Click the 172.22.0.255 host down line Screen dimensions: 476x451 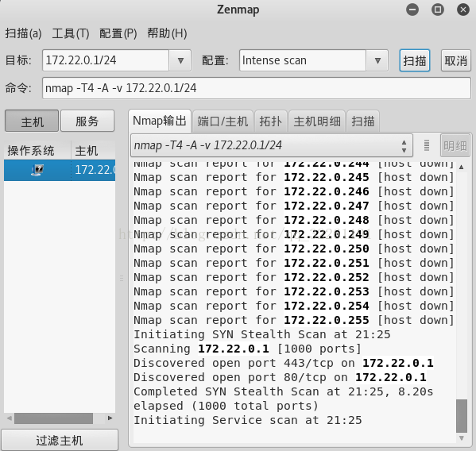pos(293,320)
